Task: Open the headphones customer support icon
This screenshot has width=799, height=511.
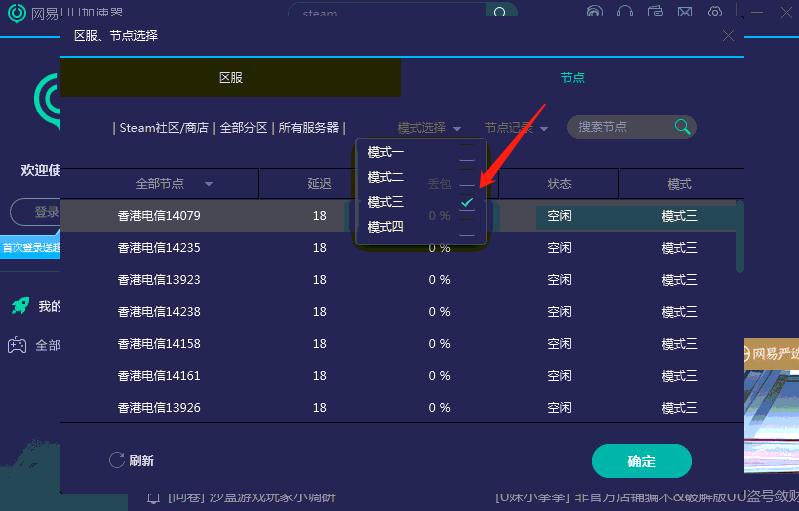Action: [625, 11]
